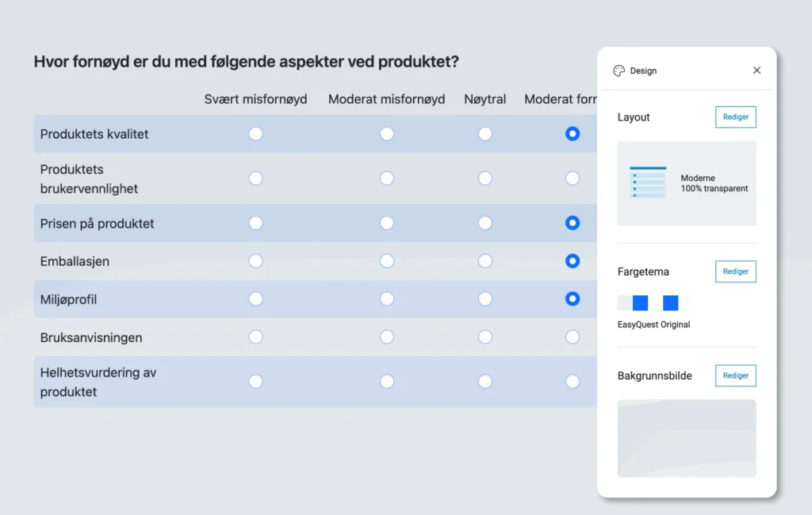The width and height of the screenshot is (812, 515).
Task: Click the Svært misfornøyd column header
Action: 255,99
